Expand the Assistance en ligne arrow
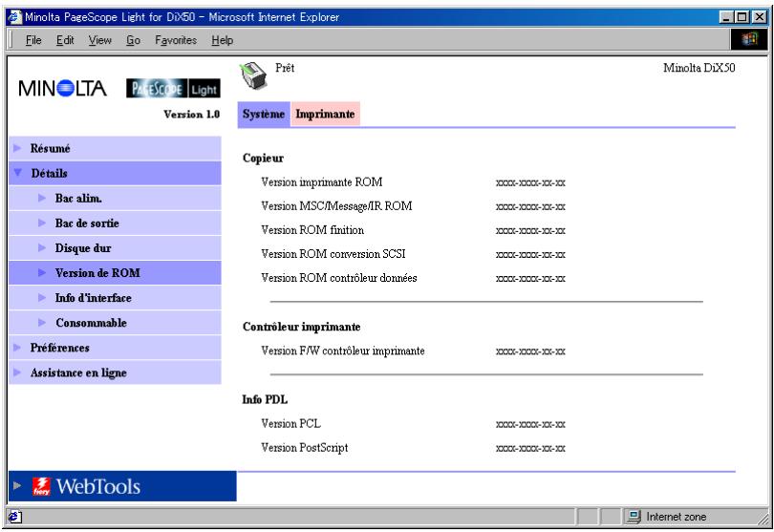Viewport: 774px width, 532px height. point(17,372)
